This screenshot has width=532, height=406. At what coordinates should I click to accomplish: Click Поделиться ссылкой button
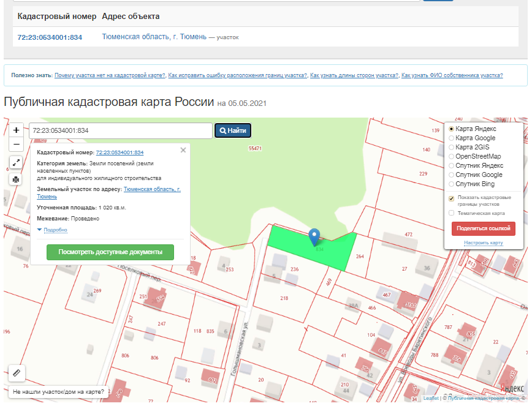point(484,228)
